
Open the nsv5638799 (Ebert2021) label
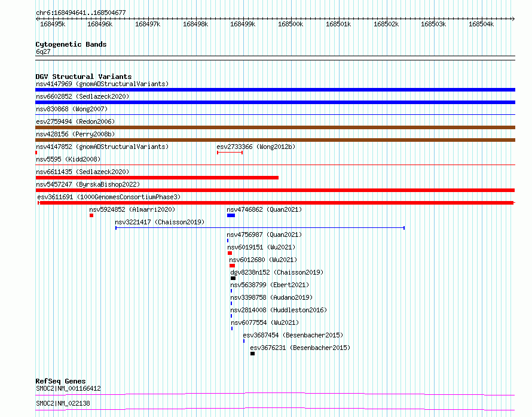click(x=270, y=285)
